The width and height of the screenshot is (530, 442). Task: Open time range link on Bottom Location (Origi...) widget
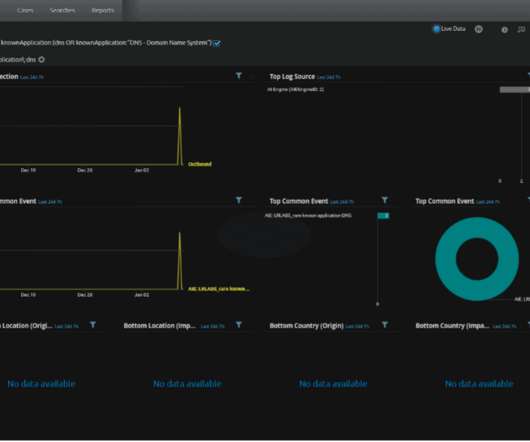coord(67,326)
